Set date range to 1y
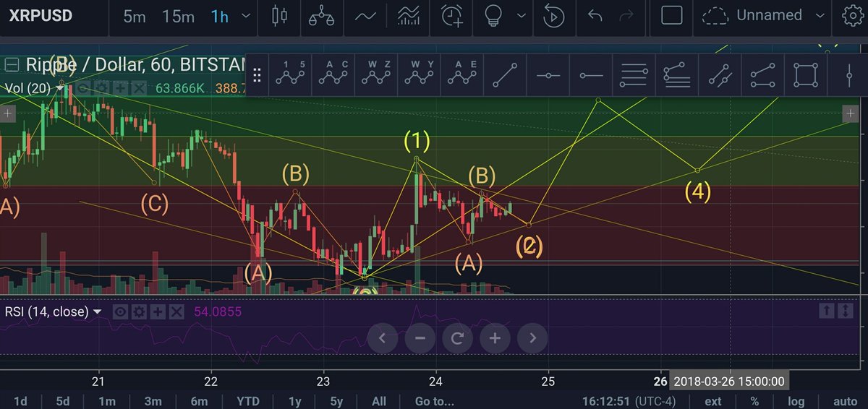 click(x=294, y=401)
